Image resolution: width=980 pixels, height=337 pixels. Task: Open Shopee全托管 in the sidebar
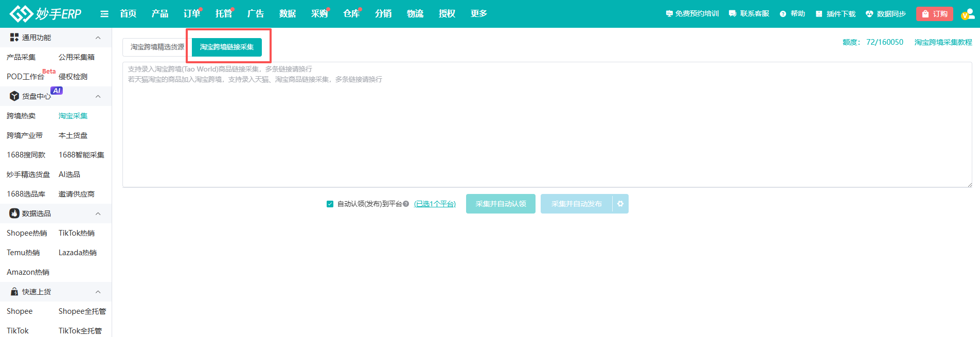point(82,311)
